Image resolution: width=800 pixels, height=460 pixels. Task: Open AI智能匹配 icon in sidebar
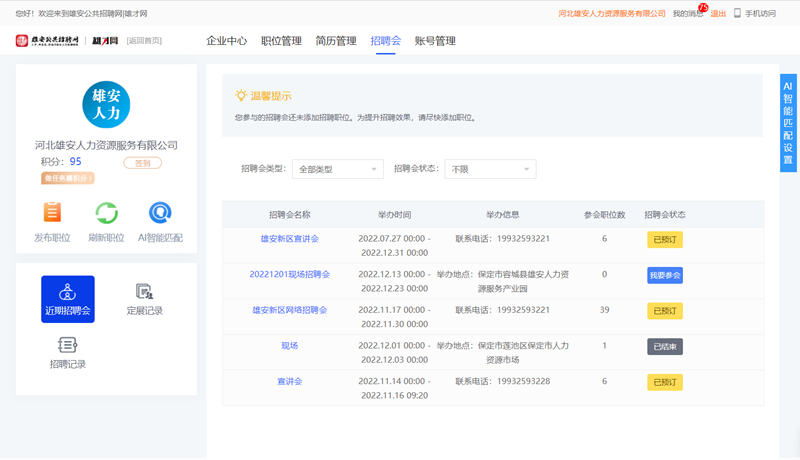click(x=160, y=212)
